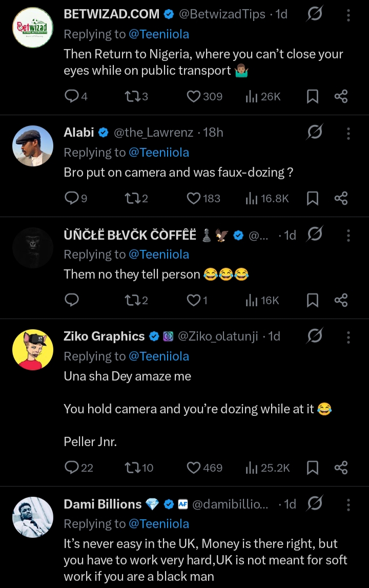Open Grok icon on Dami Billions' post
The image size is (369, 588).
click(314, 504)
